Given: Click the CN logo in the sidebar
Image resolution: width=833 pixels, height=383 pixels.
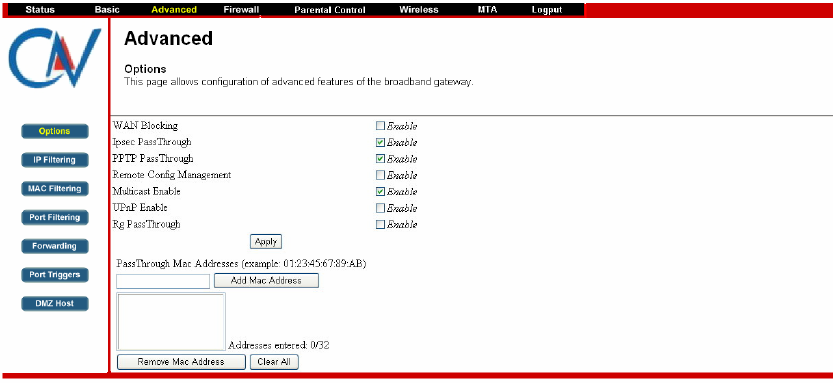Looking at the screenshot, I should click(x=55, y=58).
